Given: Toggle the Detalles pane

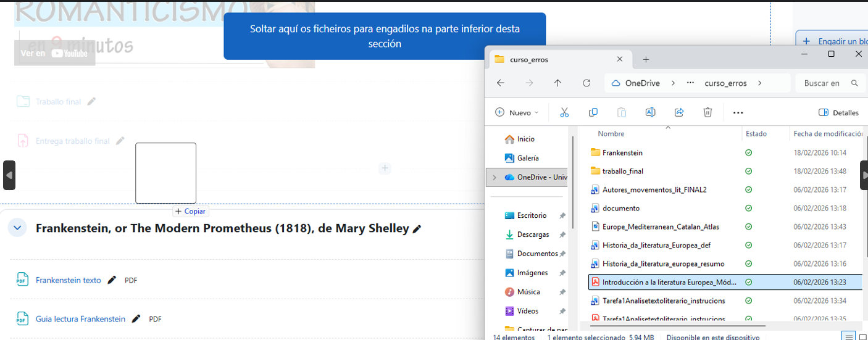Looking at the screenshot, I should coord(838,112).
